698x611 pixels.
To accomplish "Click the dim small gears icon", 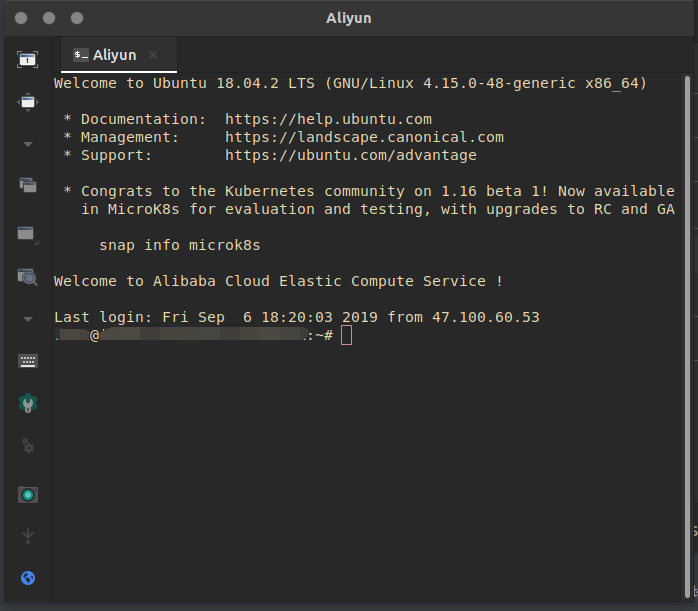I will pyautogui.click(x=28, y=445).
